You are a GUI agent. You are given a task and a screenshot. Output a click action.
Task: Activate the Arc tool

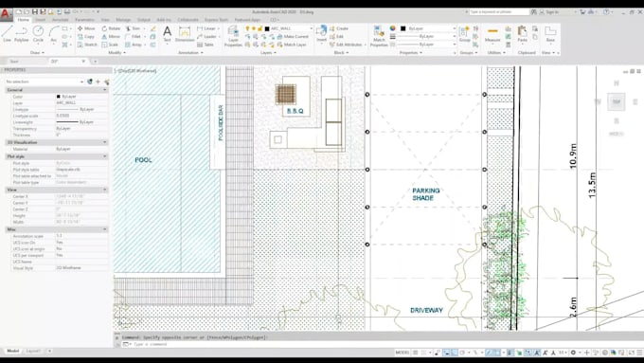click(54, 34)
